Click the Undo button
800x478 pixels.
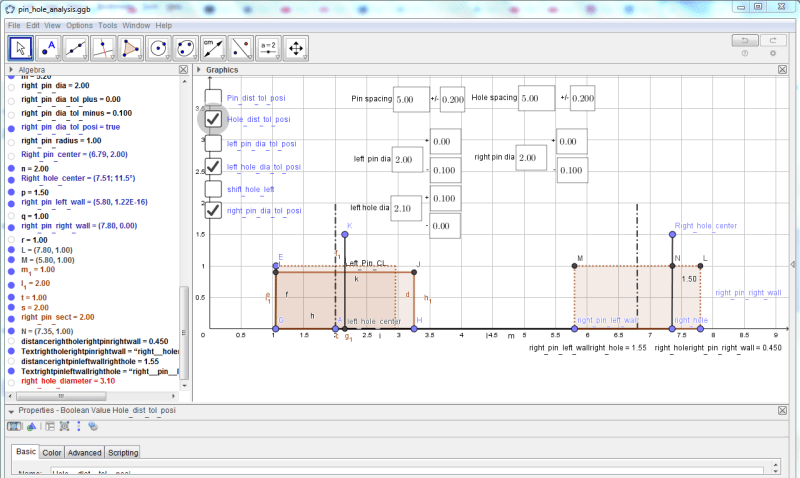point(745,40)
